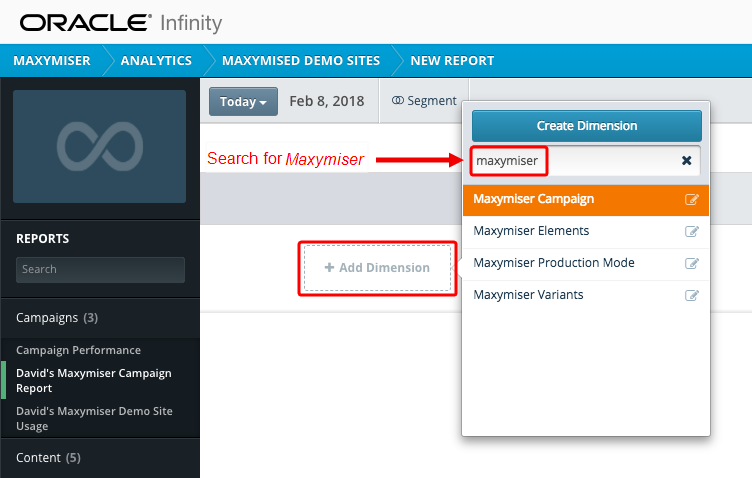Click the Segment button
The image size is (752, 478).
pos(424,101)
